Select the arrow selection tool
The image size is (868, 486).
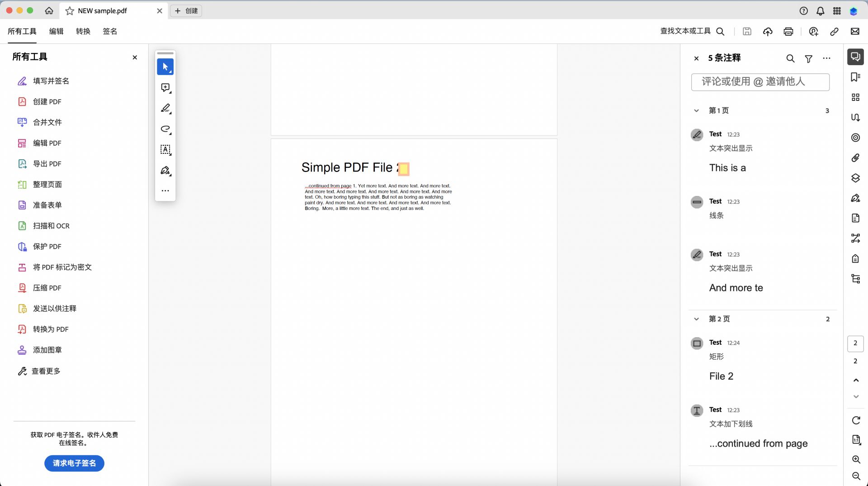[x=165, y=67]
